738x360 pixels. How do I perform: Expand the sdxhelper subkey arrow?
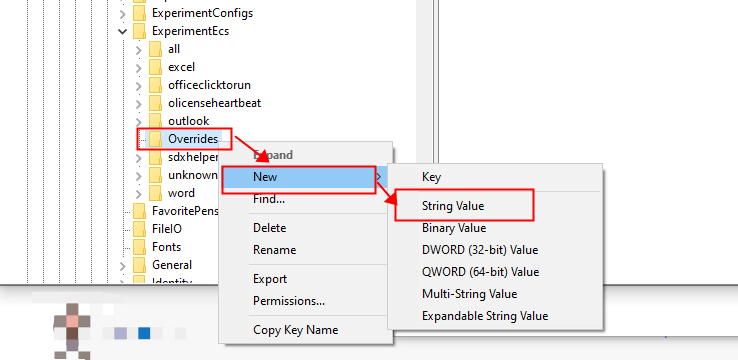pos(138,158)
